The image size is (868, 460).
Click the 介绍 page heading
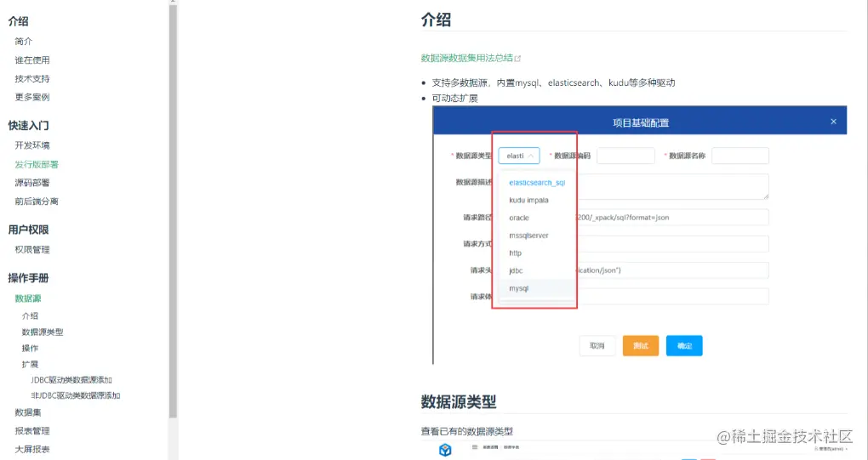[x=437, y=20]
